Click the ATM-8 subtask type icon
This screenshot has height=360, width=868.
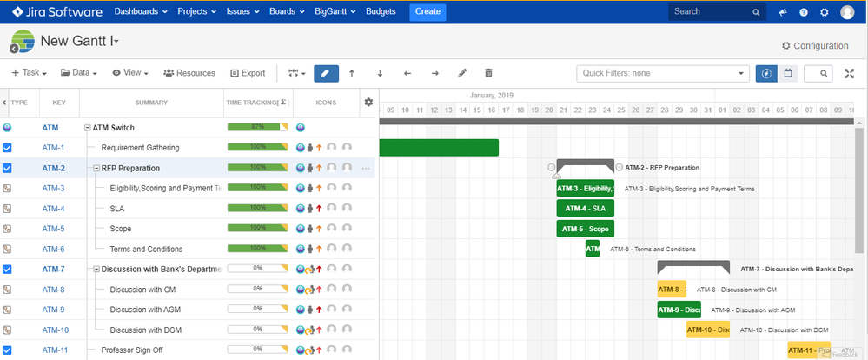[7, 289]
